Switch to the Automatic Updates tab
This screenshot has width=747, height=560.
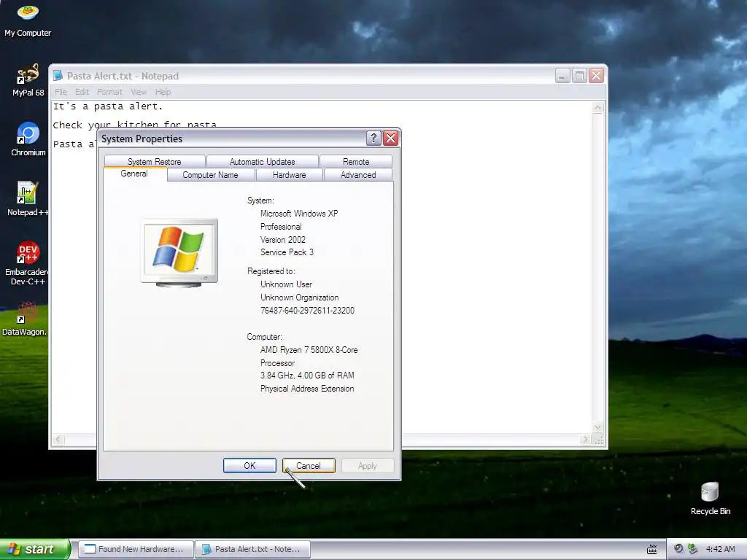262,161
